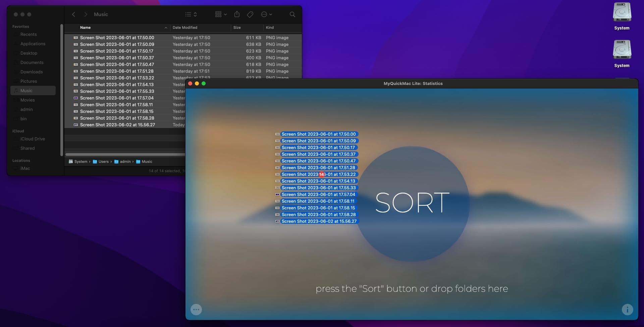The image size is (644, 327).
Task: Click the Favorites section header in sidebar
Action: pos(20,26)
